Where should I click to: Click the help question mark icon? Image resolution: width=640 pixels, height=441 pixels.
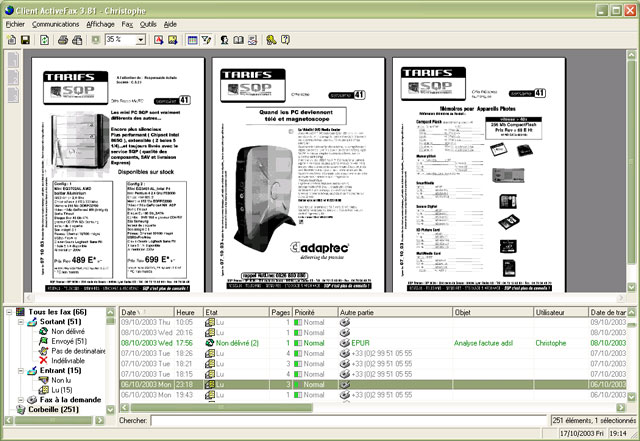click(285, 39)
